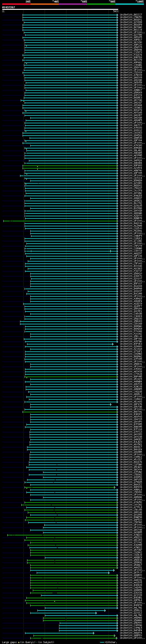146x644 pixels.
Task: Select the UniRef100_P20342 label
Action: click(131, 334)
